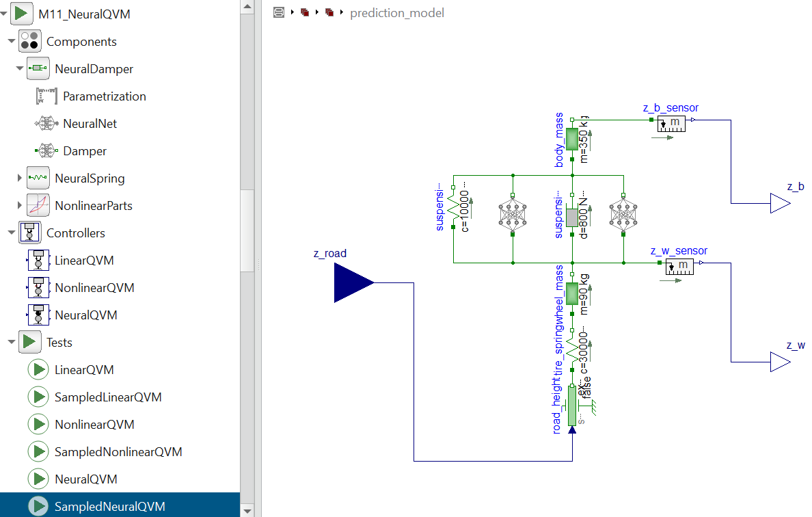The image size is (812, 517).
Task: Collapse the Tests tree node
Action: 12,342
